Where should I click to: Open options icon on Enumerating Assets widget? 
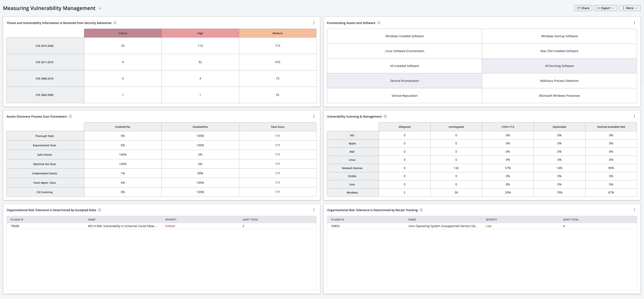[634, 23]
